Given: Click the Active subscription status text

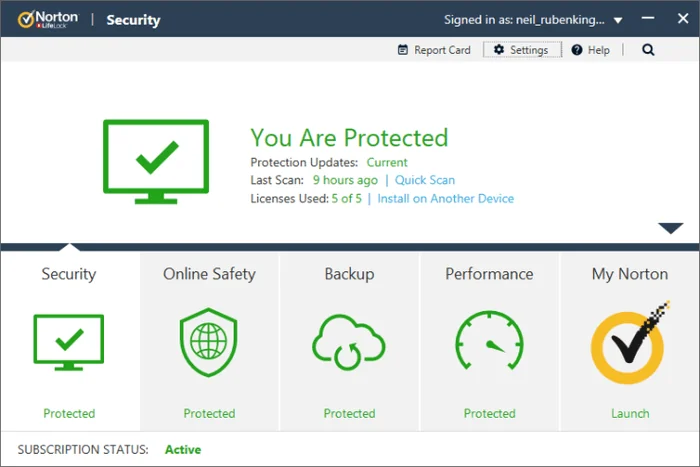Looking at the screenshot, I should (183, 450).
